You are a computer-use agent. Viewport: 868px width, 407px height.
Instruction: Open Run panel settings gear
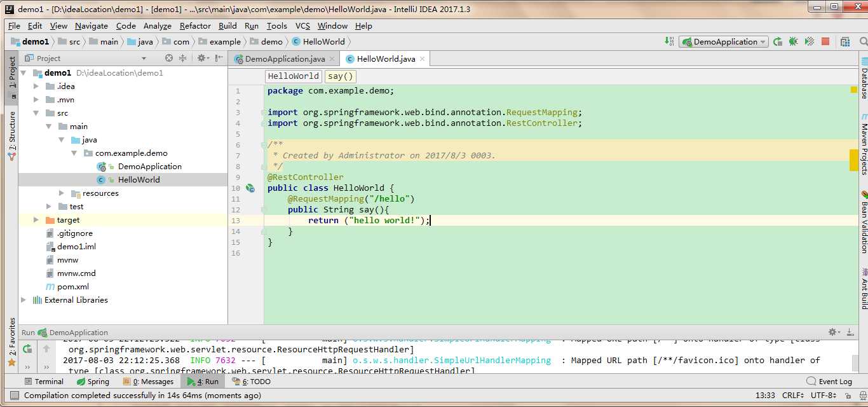[x=834, y=332]
